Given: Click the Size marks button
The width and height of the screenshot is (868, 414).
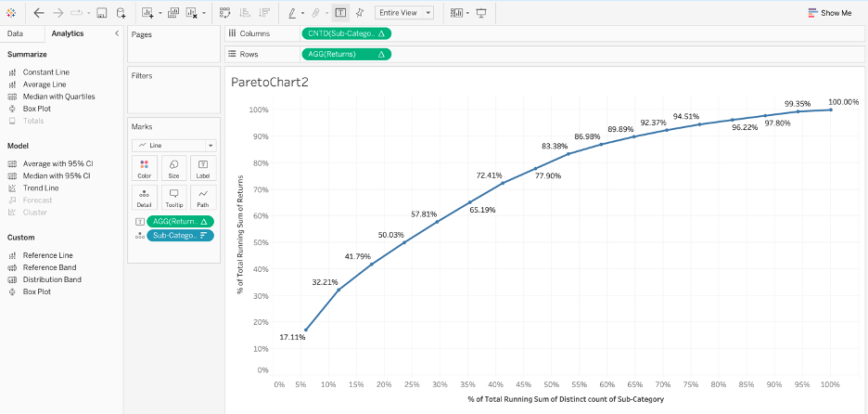Looking at the screenshot, I should click(173, 169).
